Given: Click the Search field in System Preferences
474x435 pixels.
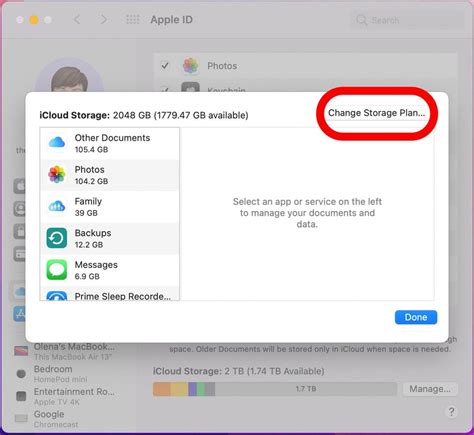Looking at the screenshot, I should click(x=407, y=20).
